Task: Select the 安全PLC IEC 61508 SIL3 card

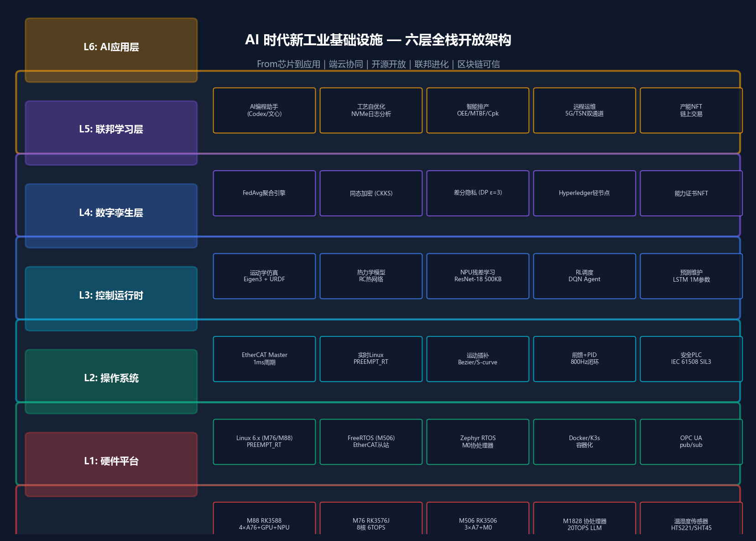Action: [691, 359]
